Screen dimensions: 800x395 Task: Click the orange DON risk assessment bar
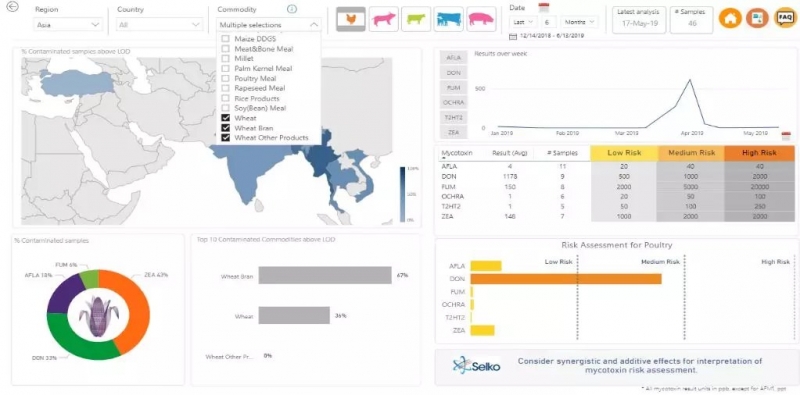pyautogui.click(x=566, y=279)
